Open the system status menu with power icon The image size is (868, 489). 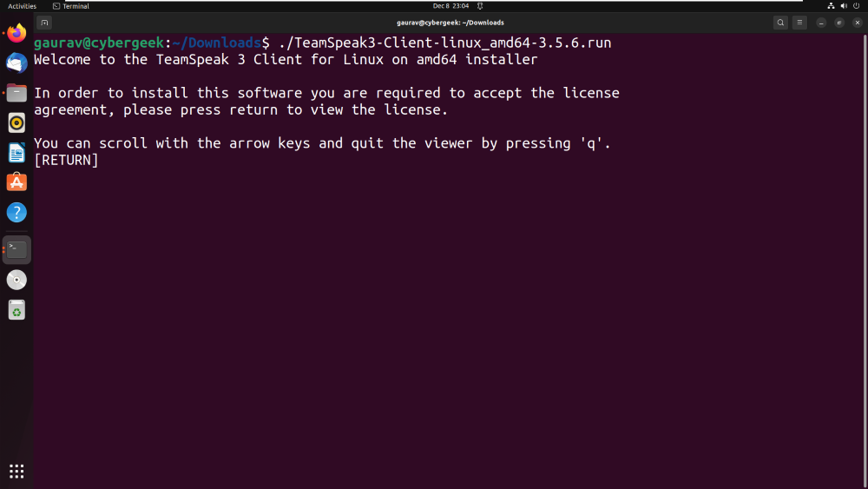pyautogui.click(x=856, y=6)
